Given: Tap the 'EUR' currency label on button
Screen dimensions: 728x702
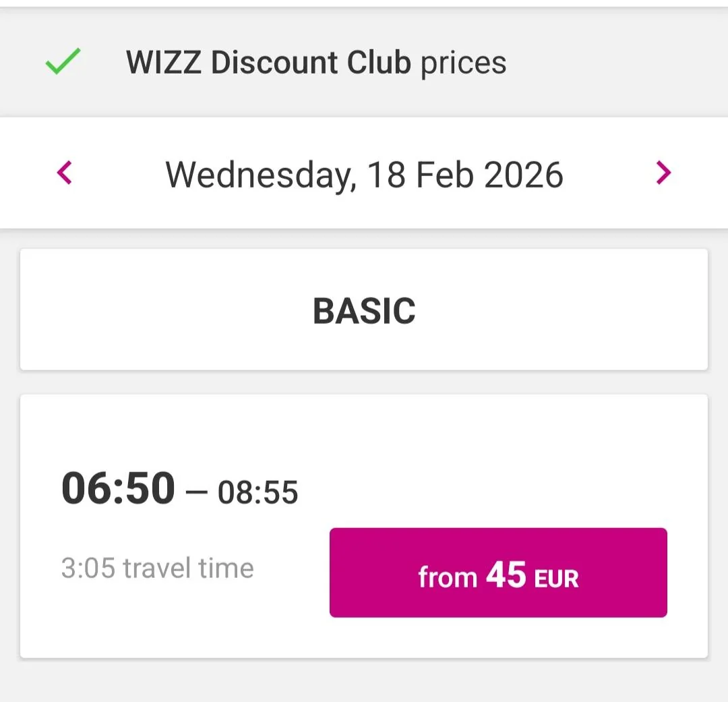Looking at the screenshot, I should pyautogui.click(x=556, y=579).
